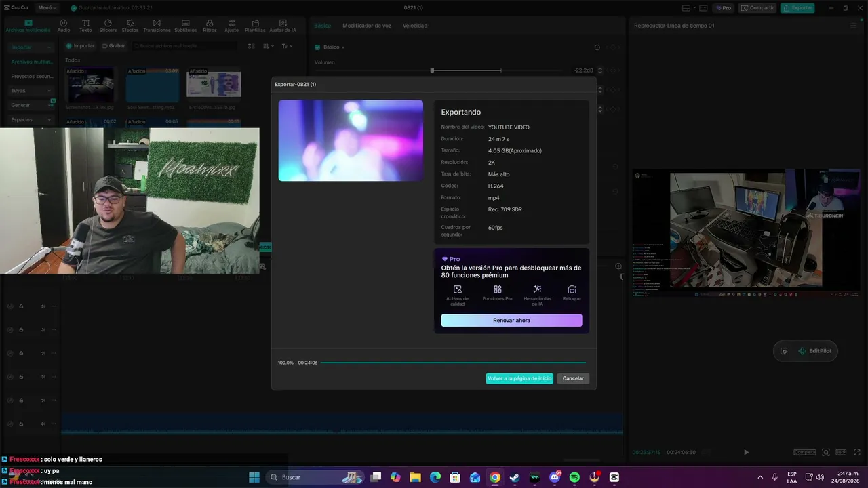
Task: Open the player panel hamburger menu
Action: [854, 26]
